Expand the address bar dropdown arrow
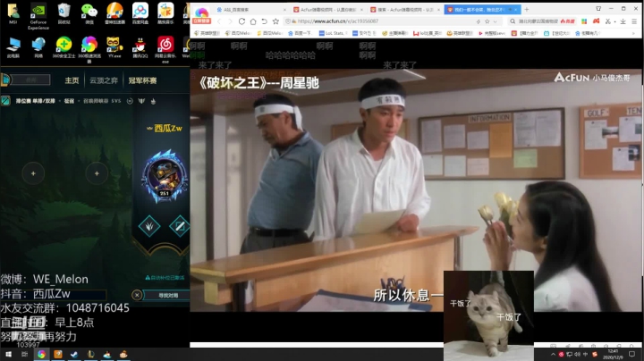The width and height of the screenshot is (644, 361). 496,21
